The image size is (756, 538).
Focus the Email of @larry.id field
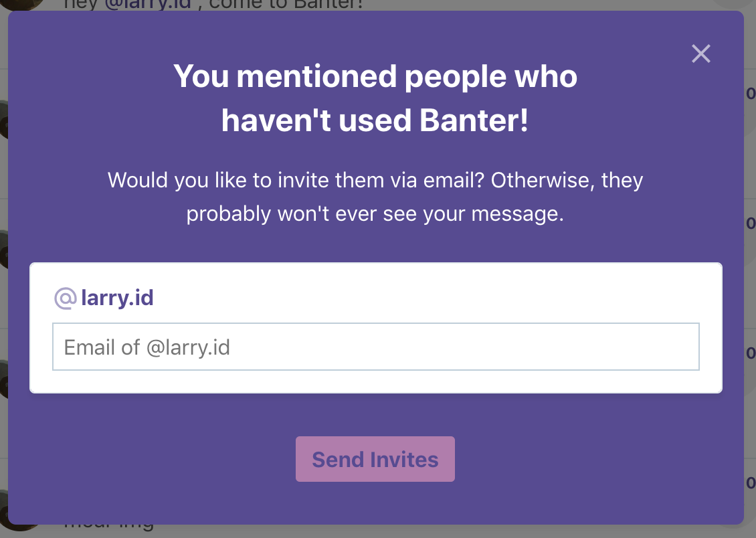375,347
